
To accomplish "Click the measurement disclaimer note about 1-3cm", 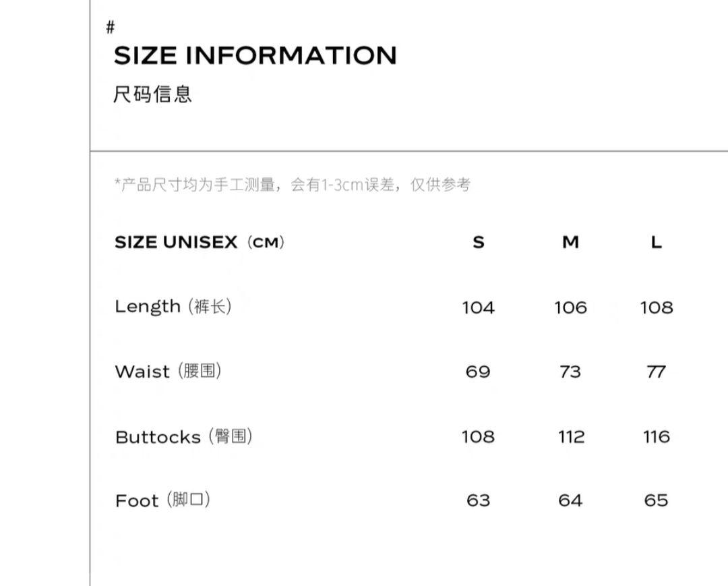I will click(x=293, y=184).
